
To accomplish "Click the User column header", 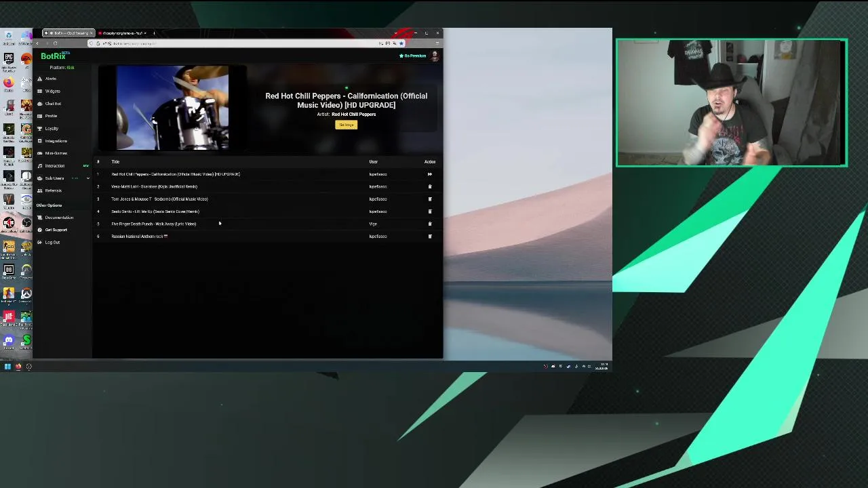I will tap(373, 162).
